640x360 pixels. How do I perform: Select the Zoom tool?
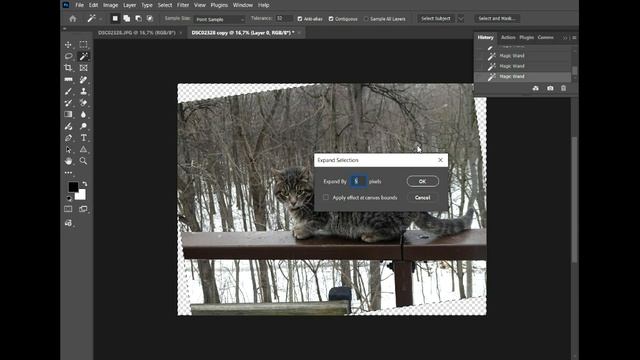coord(83,161)
